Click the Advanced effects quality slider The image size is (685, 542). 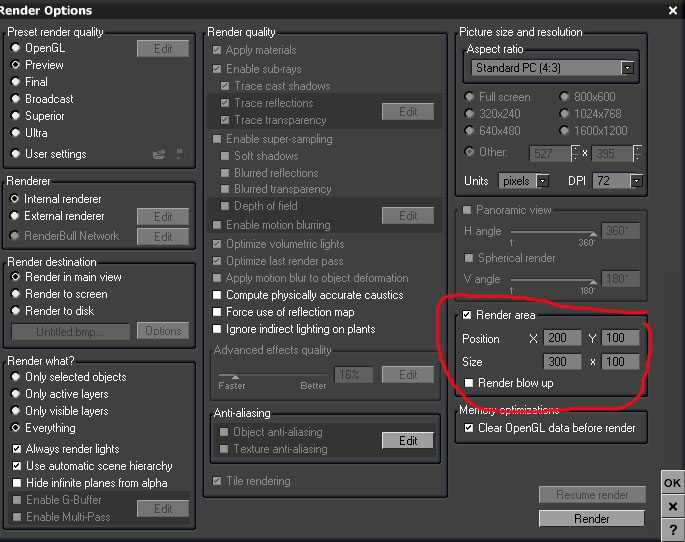click(x=273, y=375)
